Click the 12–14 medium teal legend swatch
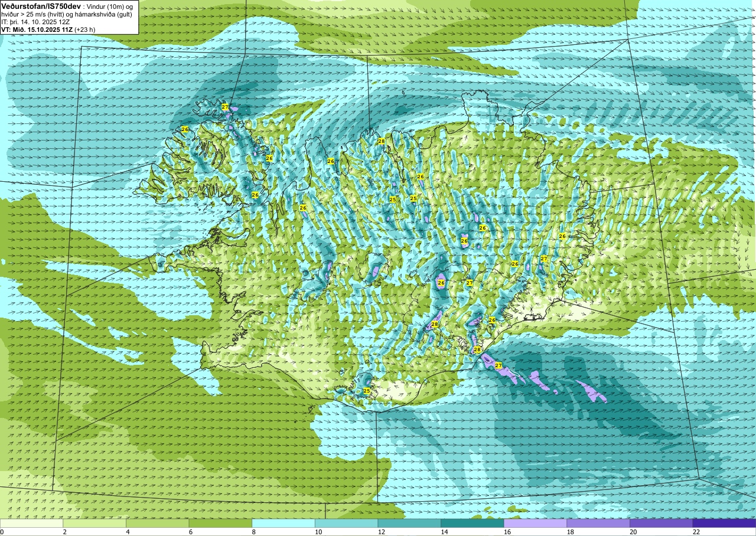The height and width of the screenshot is (536, 756). click(x=409, y=523)
